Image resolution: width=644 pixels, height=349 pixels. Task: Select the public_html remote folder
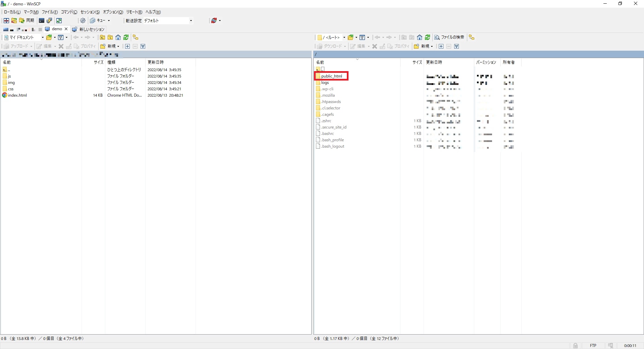(x=331, y=76)
